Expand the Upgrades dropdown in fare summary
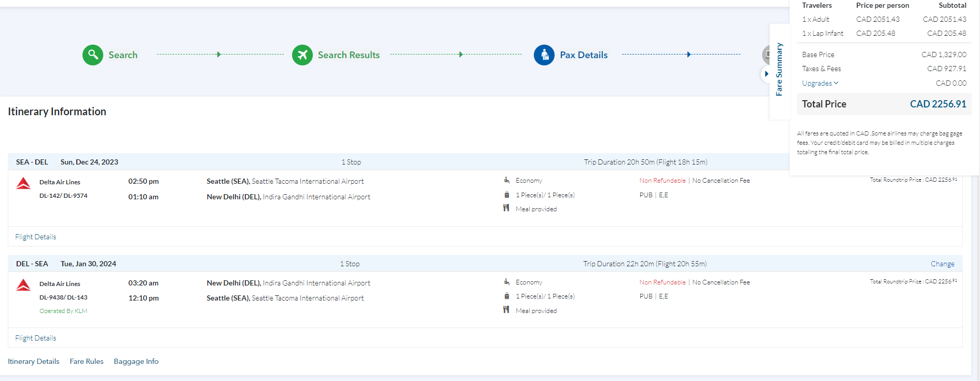980x381 pixels. pos(820,83)
